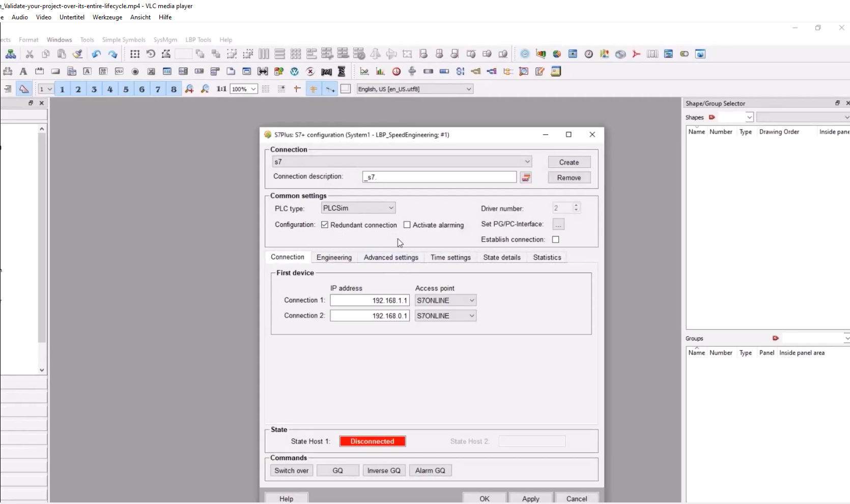Open Connection 1 access point dropdown
This screenshot has height=504, width=850.
tap(445, 301)
